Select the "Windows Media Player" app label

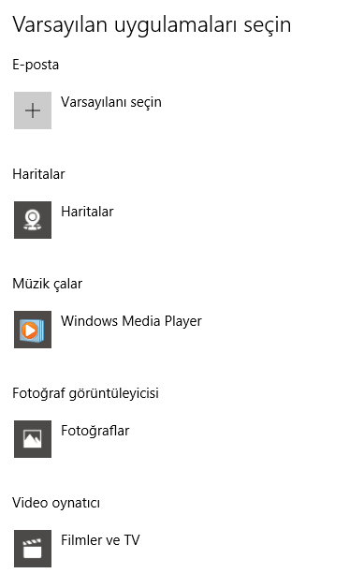(131, 321)
